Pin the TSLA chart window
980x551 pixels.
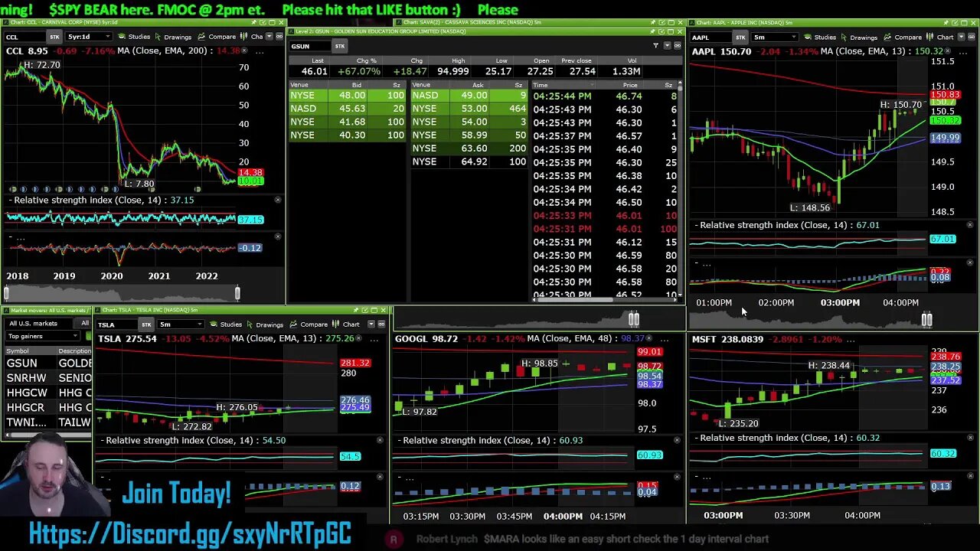355,310
